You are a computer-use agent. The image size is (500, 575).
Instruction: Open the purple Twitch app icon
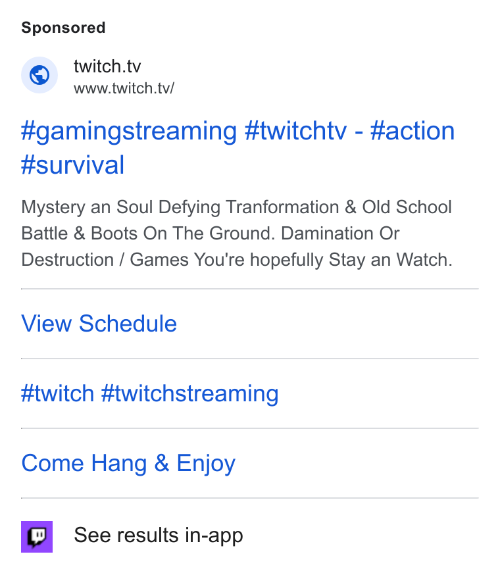tap(37, 536)
